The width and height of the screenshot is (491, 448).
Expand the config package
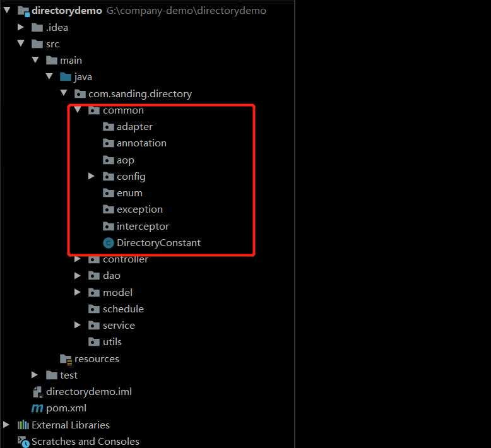91,176
